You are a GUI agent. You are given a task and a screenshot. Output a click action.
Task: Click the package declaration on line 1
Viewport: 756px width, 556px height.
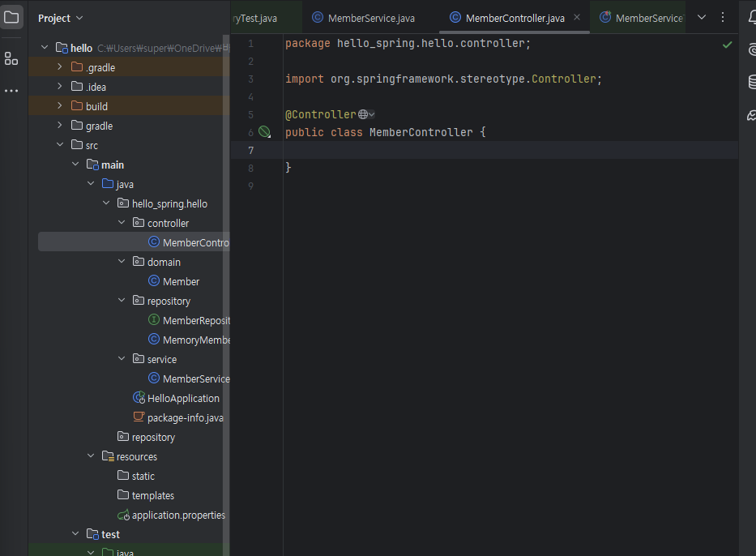click(408, 44)
